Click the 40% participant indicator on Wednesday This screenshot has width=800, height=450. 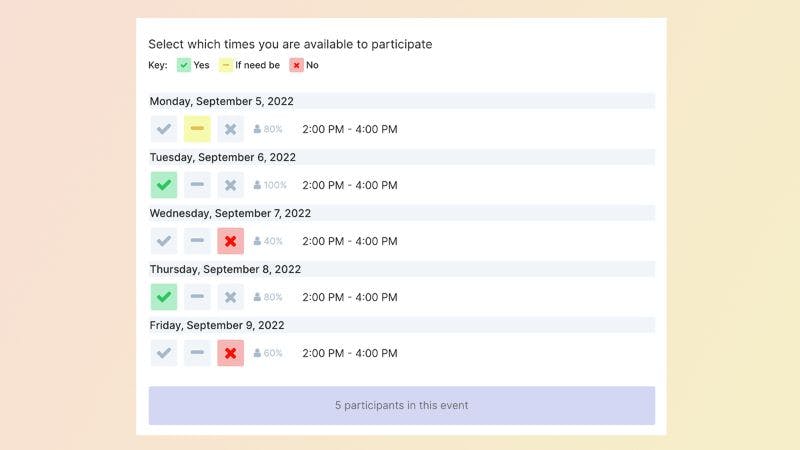click(268, 241)
